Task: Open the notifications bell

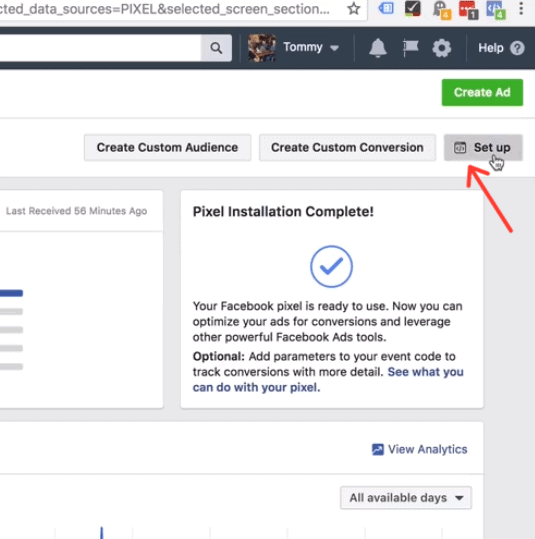Action: (x=378, y=48)
